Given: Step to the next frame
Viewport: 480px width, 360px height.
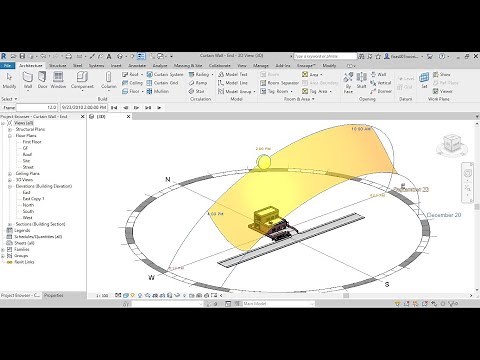Looking at the screenshot, I should (136, 108).
